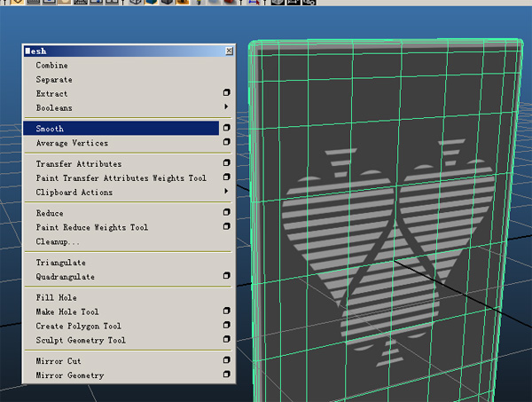
Task: Run the Cleanup... command
Action: [x=58, y=241]
